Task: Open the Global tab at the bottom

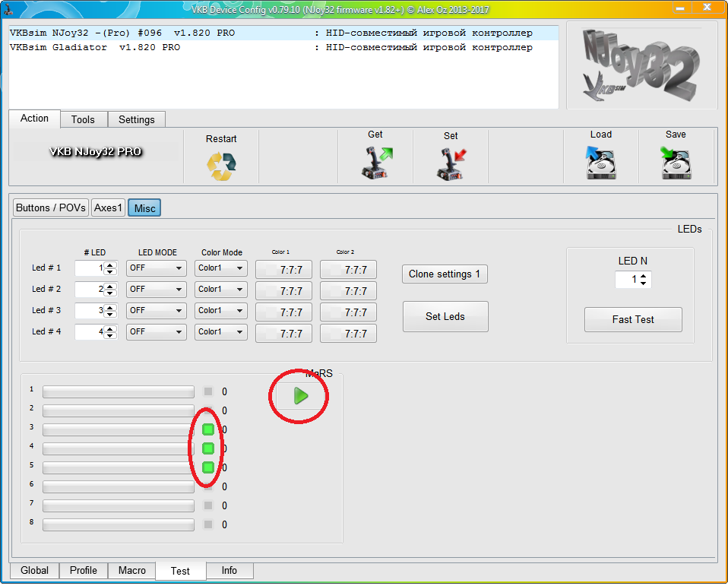Action: coord(34,571)
